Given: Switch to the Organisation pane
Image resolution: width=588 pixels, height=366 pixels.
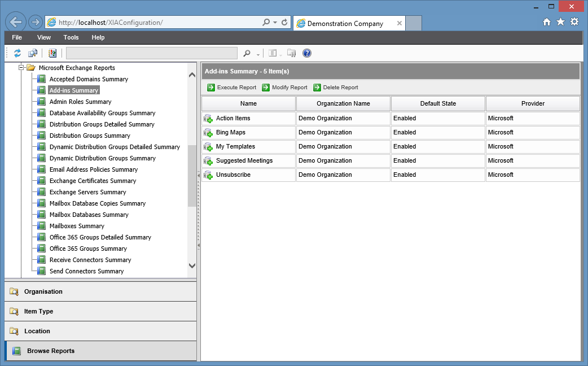Looking at the screenshot, I should click(x=100, y=291).
